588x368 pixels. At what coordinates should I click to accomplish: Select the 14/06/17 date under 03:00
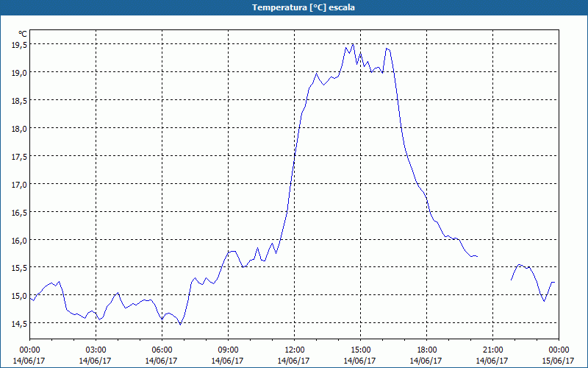[x=96, y=361]
